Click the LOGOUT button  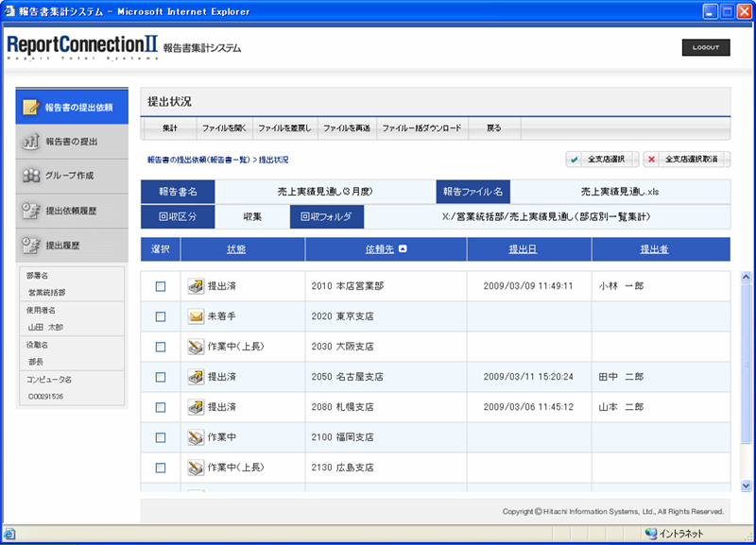tap(706, 47)
